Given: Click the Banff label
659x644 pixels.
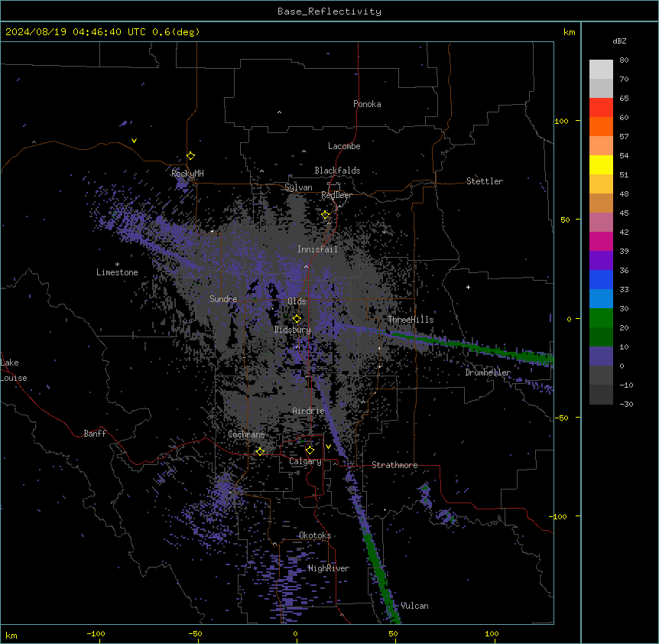Looking at the screenshot, I should 95,434.
